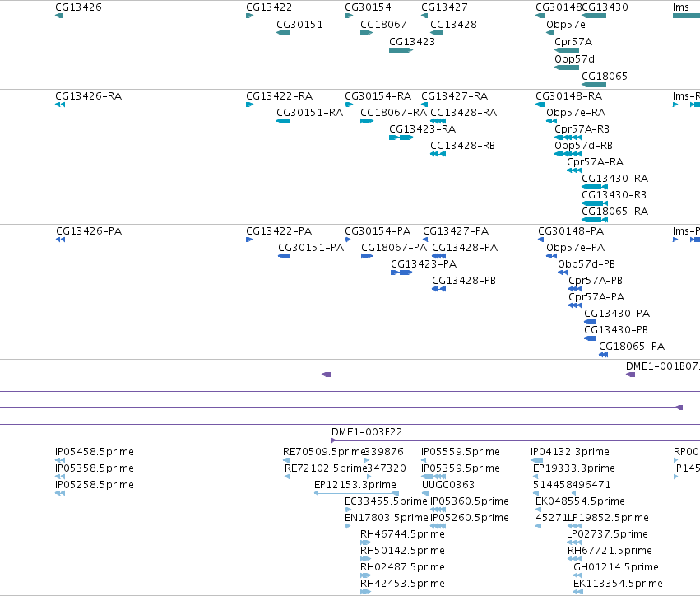The width and height of the screenshot is (700, 596).
Task: Select the CG13422 gene label
Action: point(269,7)
